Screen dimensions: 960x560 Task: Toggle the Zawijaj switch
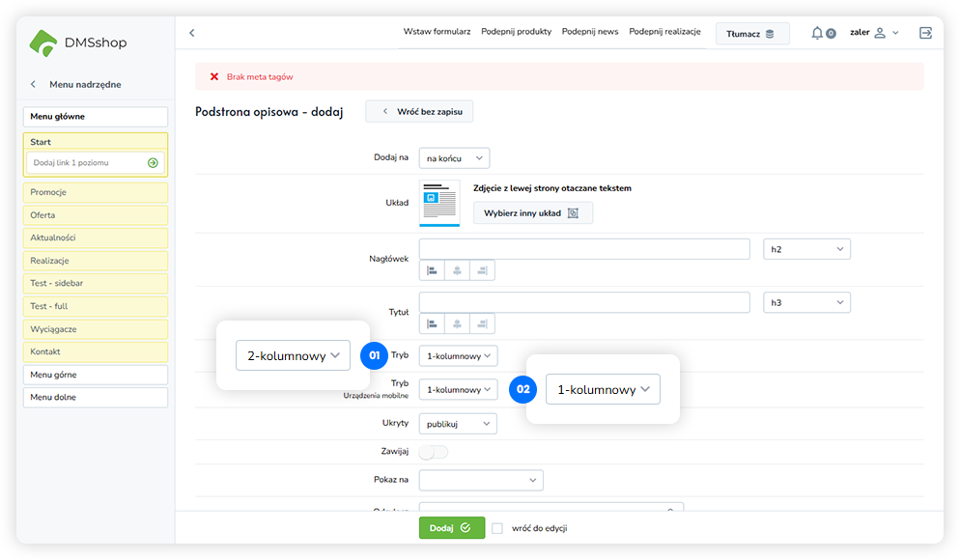pyautogui.click(x=434, y=451)
